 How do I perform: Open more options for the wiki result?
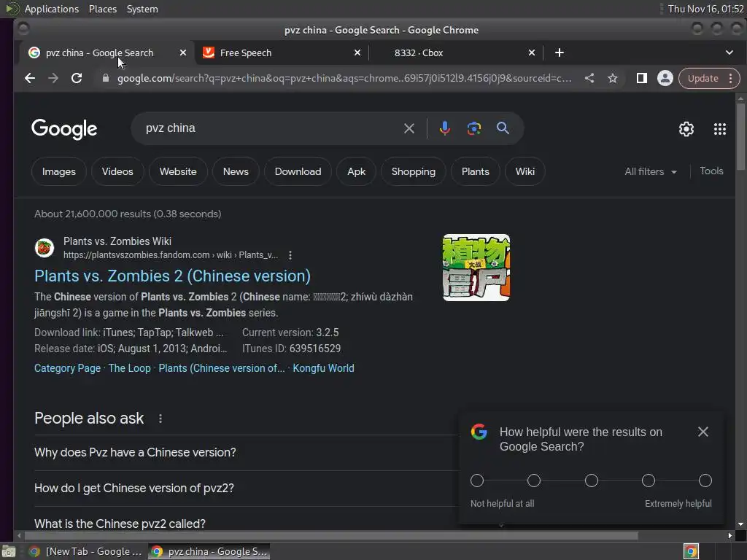pos(290,255)
